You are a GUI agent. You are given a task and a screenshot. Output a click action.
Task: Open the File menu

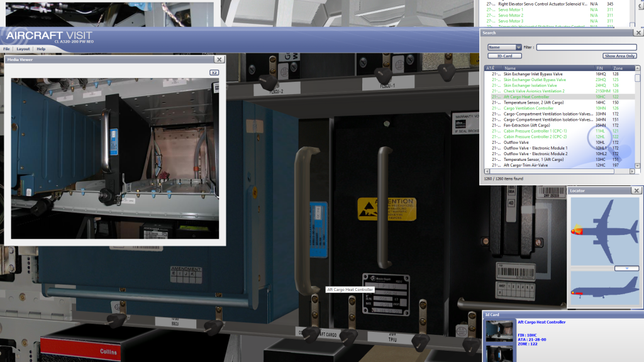(x=6, y=49)
